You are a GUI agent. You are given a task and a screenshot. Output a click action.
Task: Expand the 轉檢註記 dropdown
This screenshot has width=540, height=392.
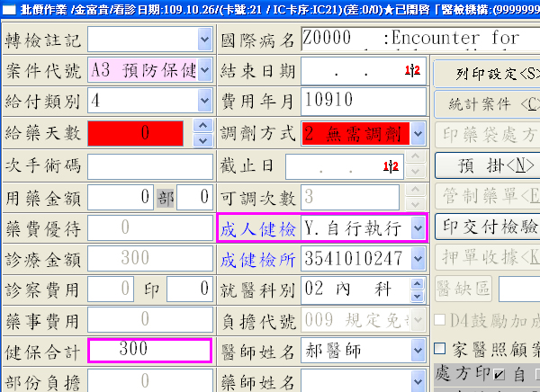(203, 39)
